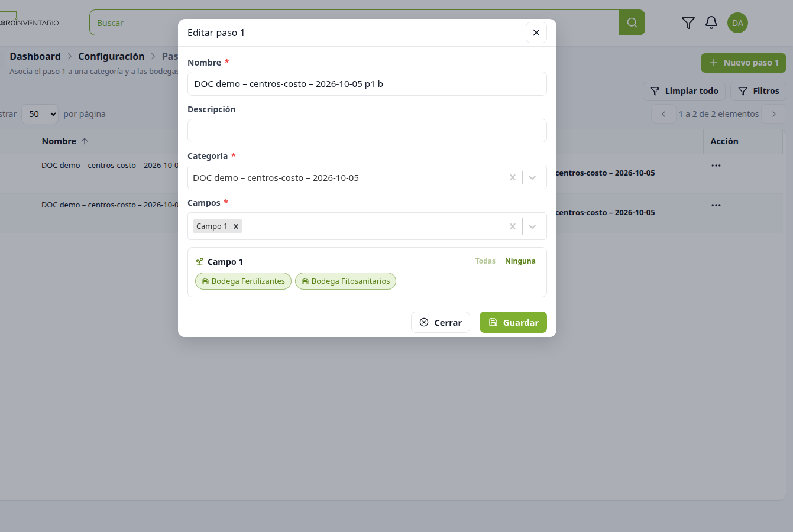Clear all selected Campos

tap(512, 226)
